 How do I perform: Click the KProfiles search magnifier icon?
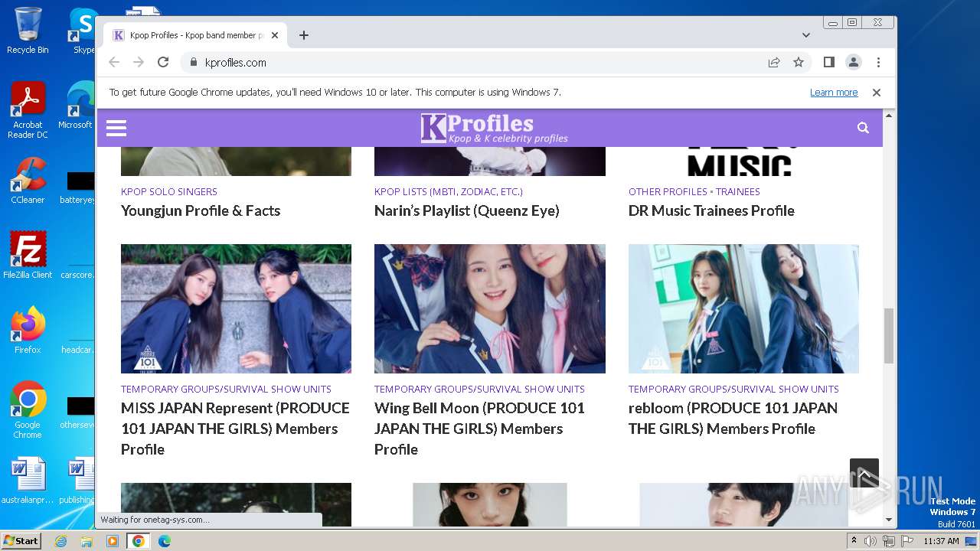click(x=863, y=128)
